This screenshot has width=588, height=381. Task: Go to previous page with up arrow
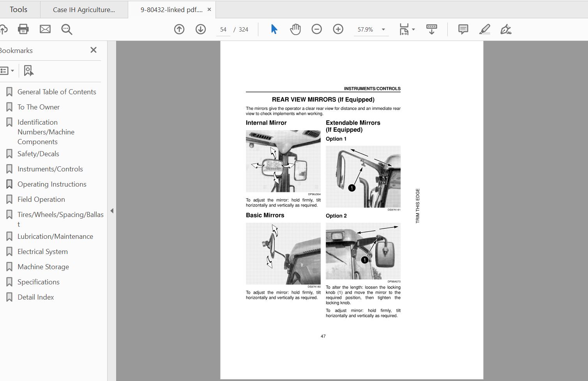179,29
